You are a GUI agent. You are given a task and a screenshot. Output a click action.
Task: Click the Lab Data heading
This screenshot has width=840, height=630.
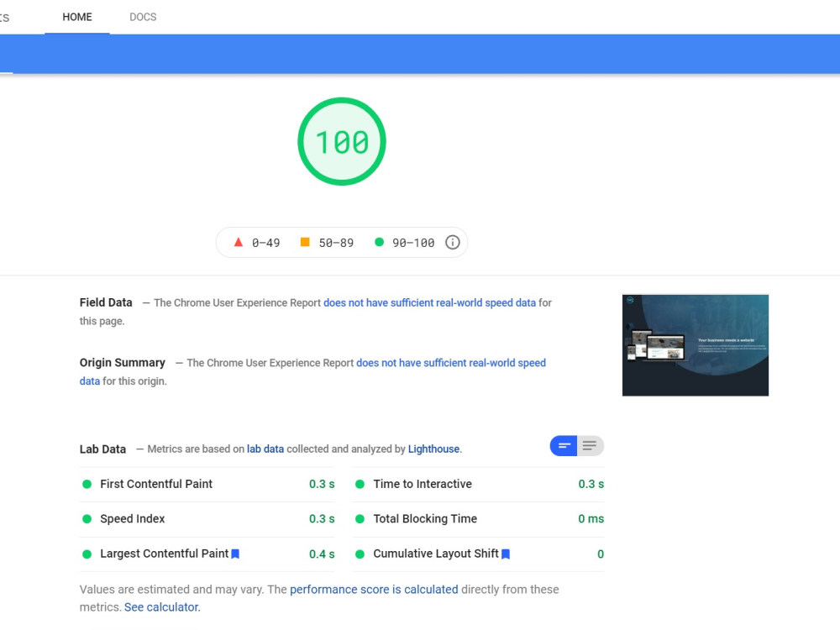pyautogui.click(x=102, y=449)
